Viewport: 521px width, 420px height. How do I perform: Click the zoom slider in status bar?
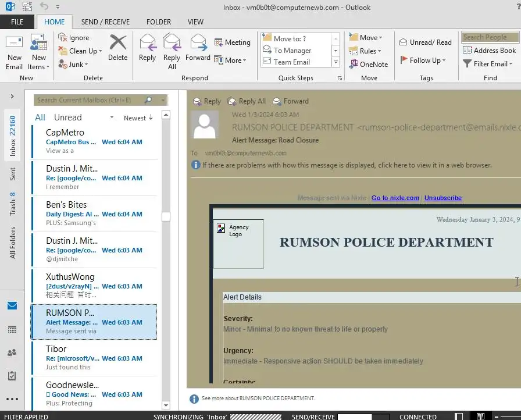[511, 417]
